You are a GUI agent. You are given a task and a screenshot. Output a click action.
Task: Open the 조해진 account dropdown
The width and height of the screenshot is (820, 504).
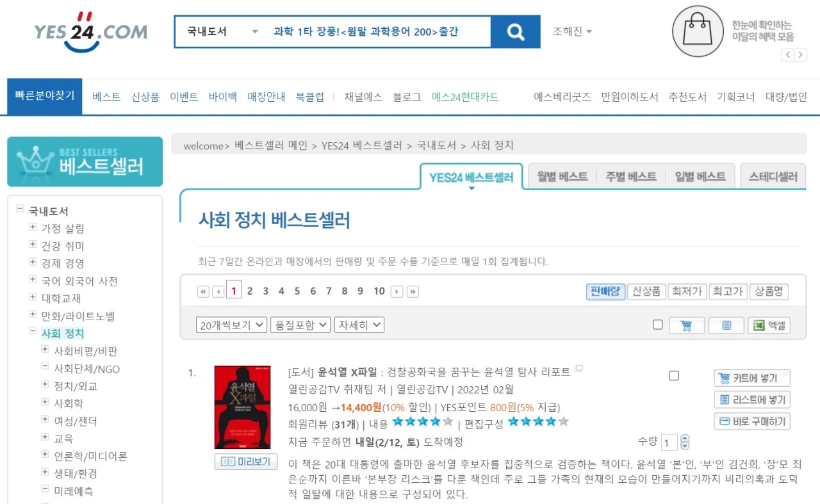(x=573, y=31)
